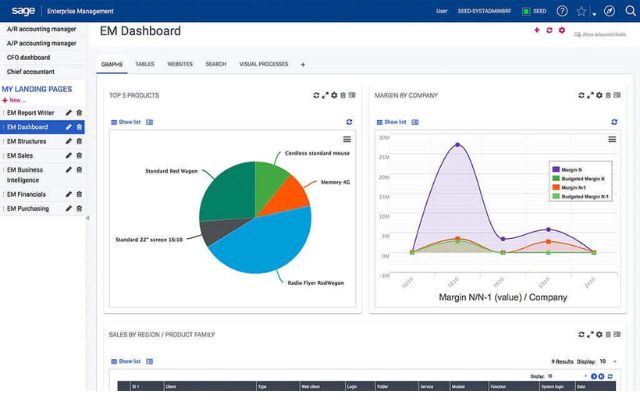Switch to the SEARCH tab
The width and height of the screenshot is (640, 400).
[x=216, y=64]
